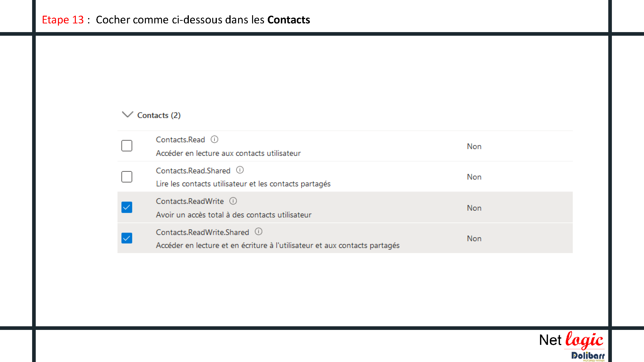Click 'Non' value in Contacts.Read row

(x=474, y=146)
